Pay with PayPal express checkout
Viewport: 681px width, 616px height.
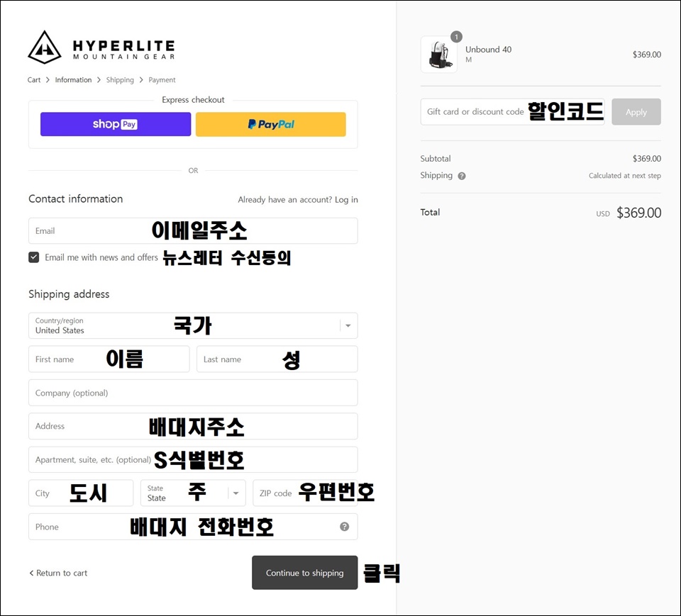(271, 124)
